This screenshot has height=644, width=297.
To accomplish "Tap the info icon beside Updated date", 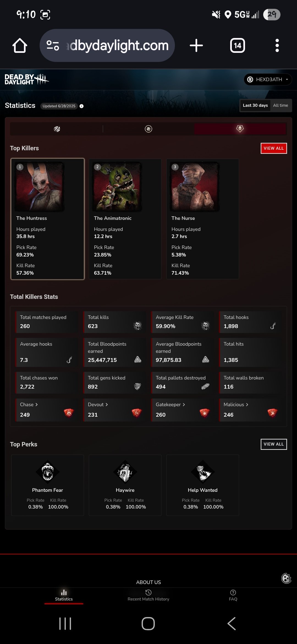I will (82, 106).
